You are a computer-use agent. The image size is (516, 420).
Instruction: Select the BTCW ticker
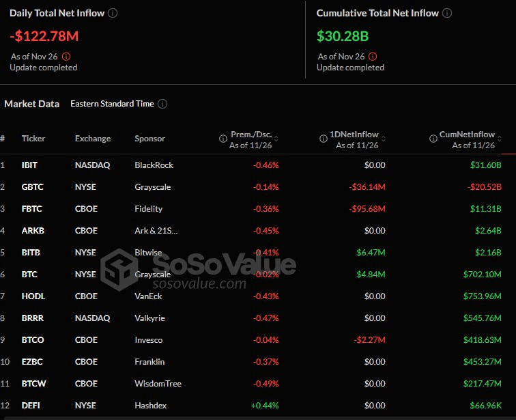click(33, 384)
